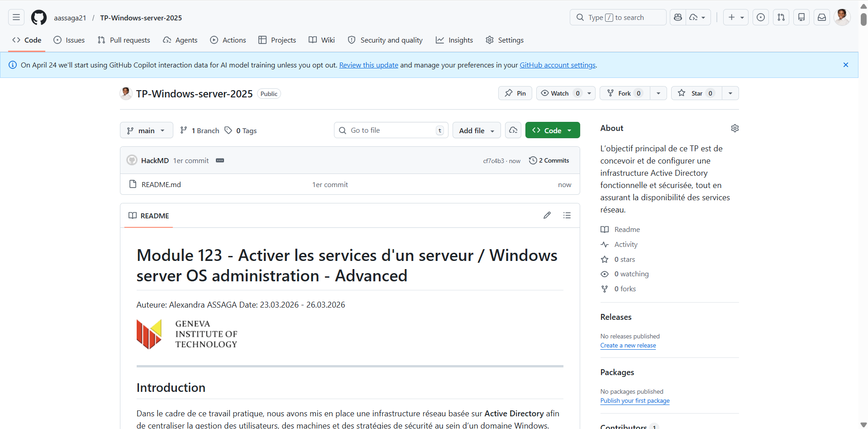The width and height of the screenshot is (868, 429).
Task: Click the aassaga21 owner link in breadcrumb
Action: (70, 18)
